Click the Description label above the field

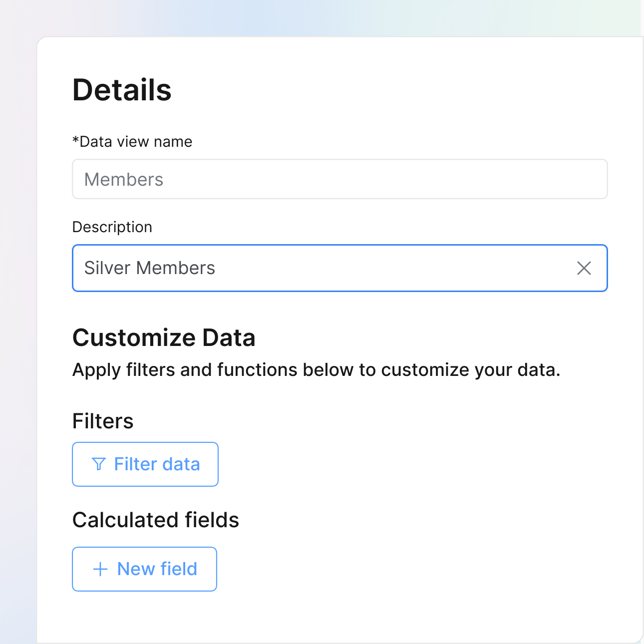click(x=112, y=227)
